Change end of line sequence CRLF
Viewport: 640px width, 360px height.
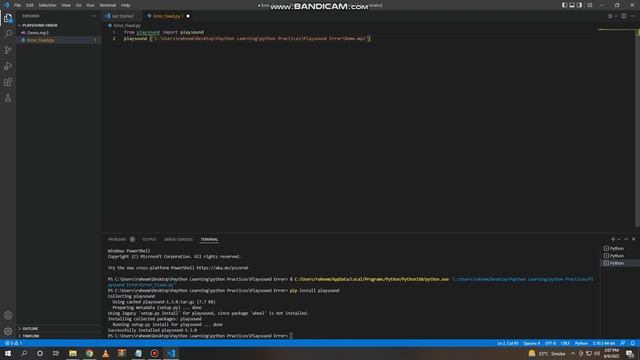click(565, 343)
